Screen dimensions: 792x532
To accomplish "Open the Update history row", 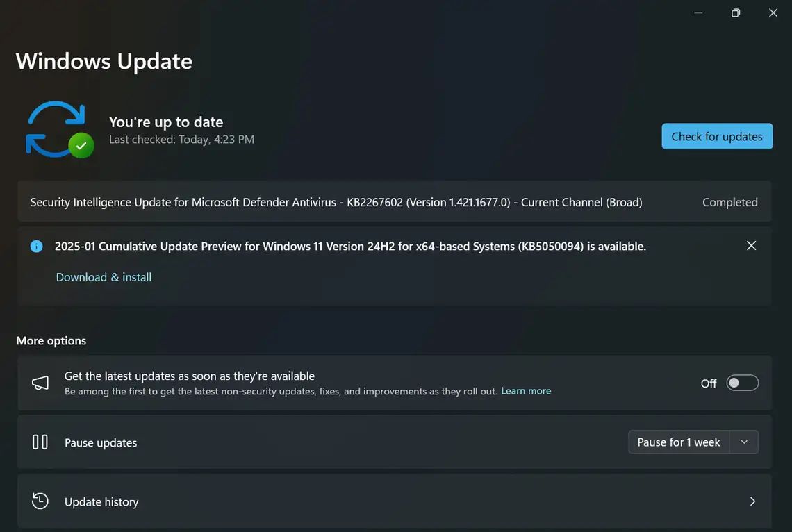I will tap(395, 501).
